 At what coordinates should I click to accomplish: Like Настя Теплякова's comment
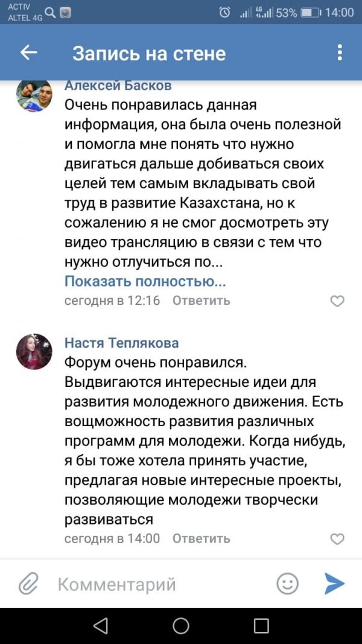coord(338,538)
